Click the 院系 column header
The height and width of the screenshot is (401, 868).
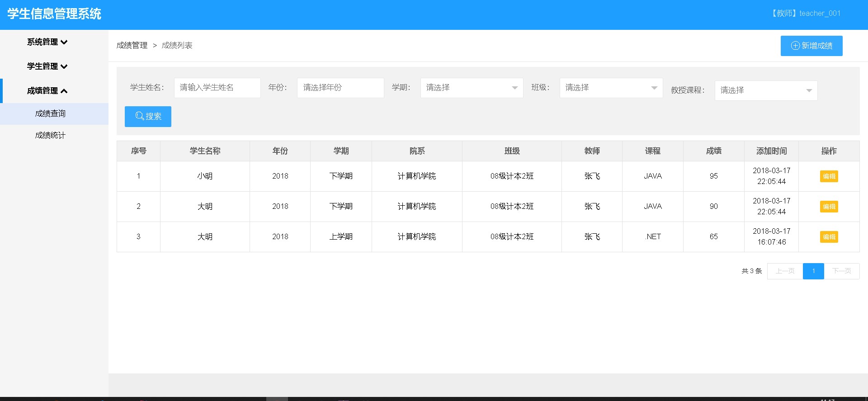tap(417, 151)
